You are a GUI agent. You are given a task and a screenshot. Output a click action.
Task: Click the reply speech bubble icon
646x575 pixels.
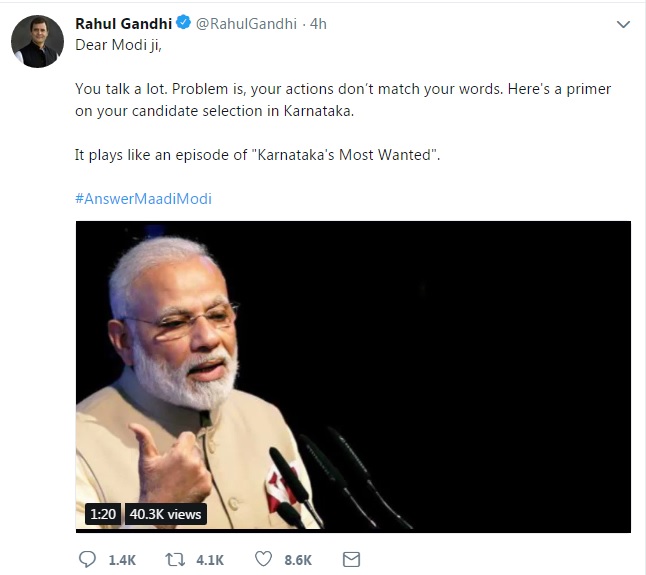86,560
